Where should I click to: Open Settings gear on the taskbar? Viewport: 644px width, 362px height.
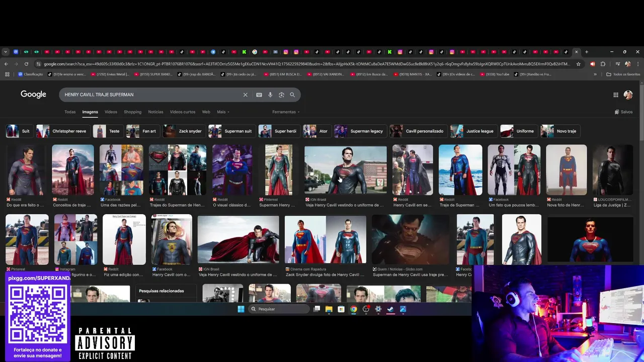[378, 309]
